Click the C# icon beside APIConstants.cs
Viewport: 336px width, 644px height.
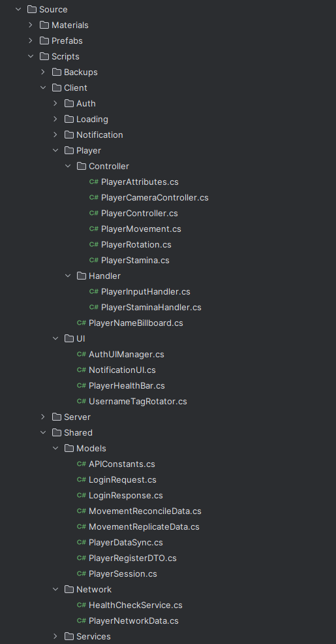click(x=82, y=464)
